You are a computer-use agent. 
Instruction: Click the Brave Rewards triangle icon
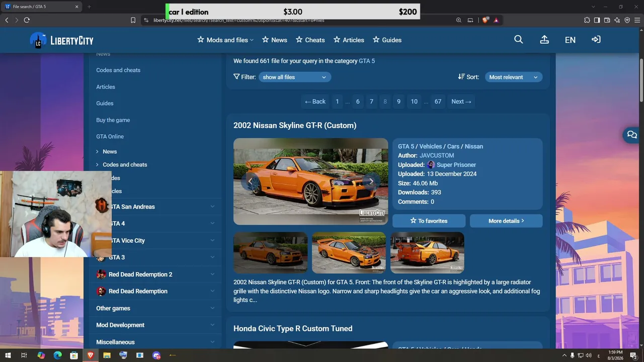click(x=496, y=20)
